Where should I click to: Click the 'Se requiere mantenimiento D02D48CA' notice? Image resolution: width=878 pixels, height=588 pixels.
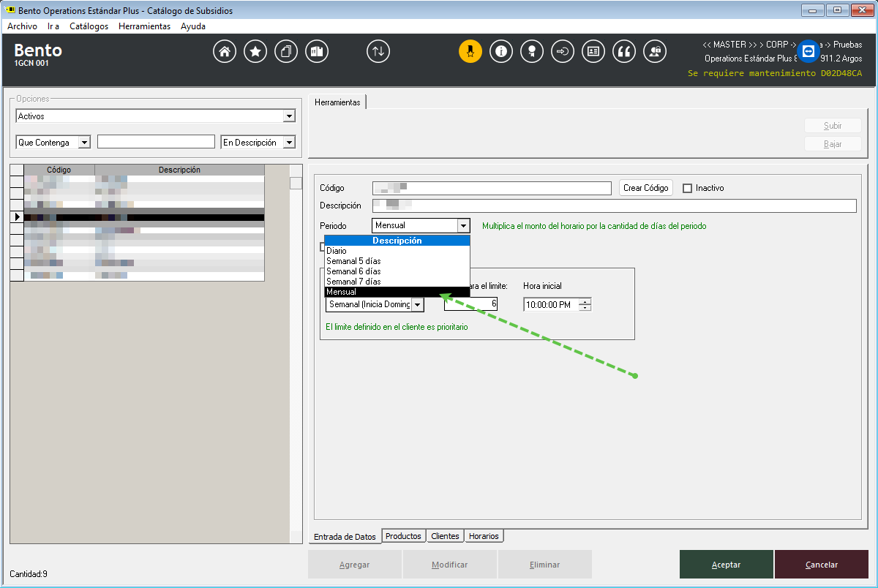[x=775, y=73]
